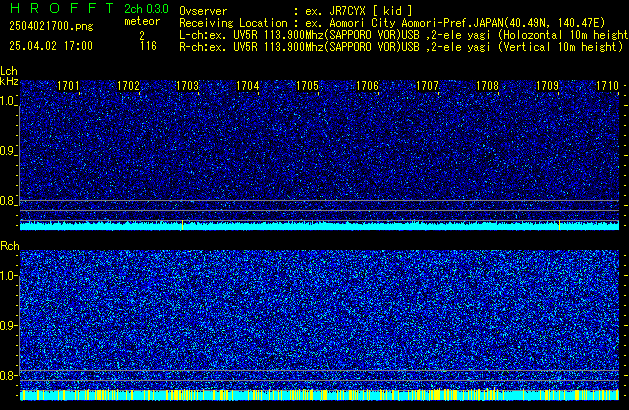Click time marker 1703 in Lch spectrogram
The height and width of the screenshot is (410, 629).
click(x=188, y=86)
